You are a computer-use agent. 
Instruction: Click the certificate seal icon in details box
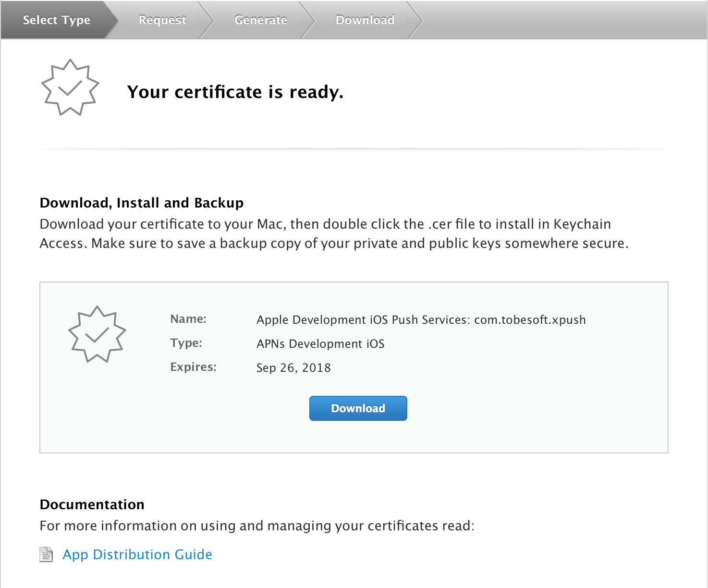coord(97,334)
